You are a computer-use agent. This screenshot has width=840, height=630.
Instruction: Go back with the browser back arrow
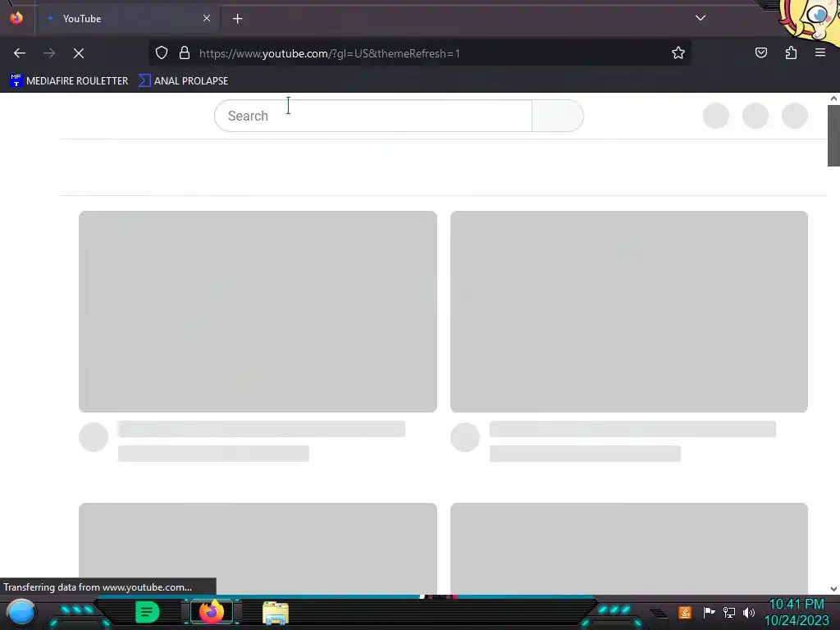pos(20,53)
